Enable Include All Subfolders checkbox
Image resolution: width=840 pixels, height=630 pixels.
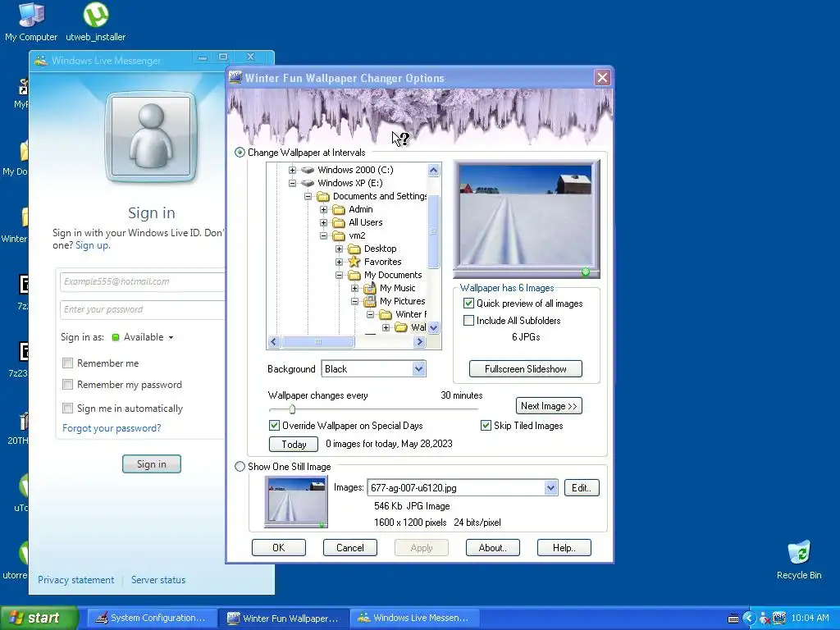(x=468, y=321)
